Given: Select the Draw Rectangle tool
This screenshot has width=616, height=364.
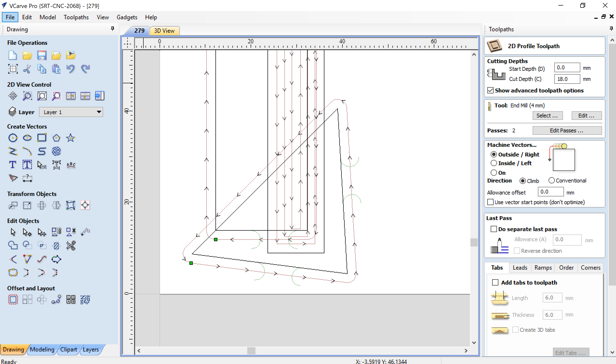Looking at the screenshot, I should (x=42, y=138).
